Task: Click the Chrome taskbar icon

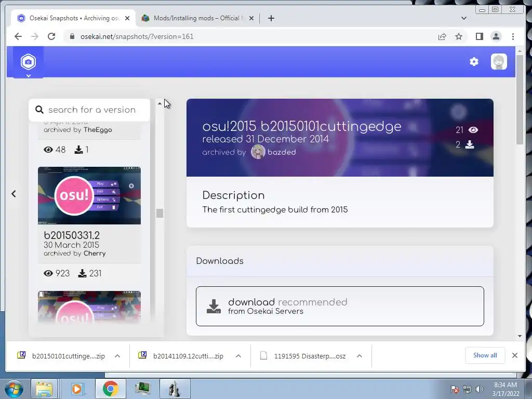Action: (110, 389)
